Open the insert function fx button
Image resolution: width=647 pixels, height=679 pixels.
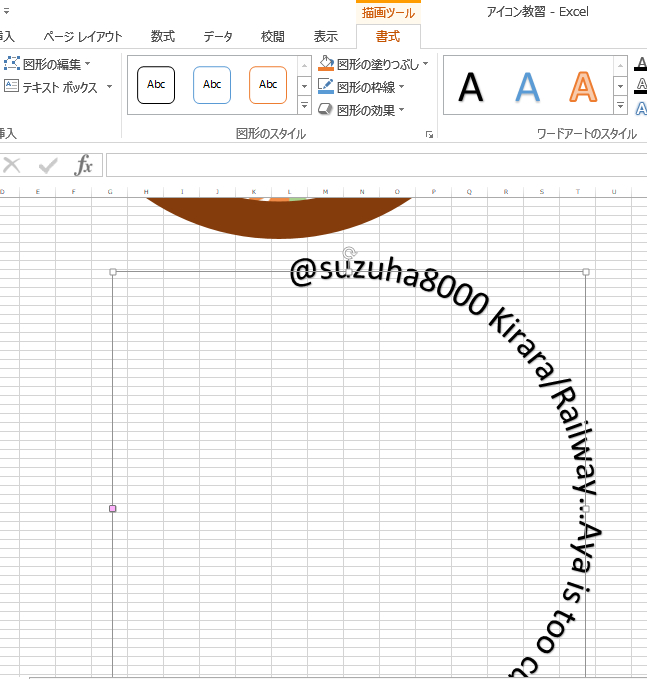pos(84,165)
